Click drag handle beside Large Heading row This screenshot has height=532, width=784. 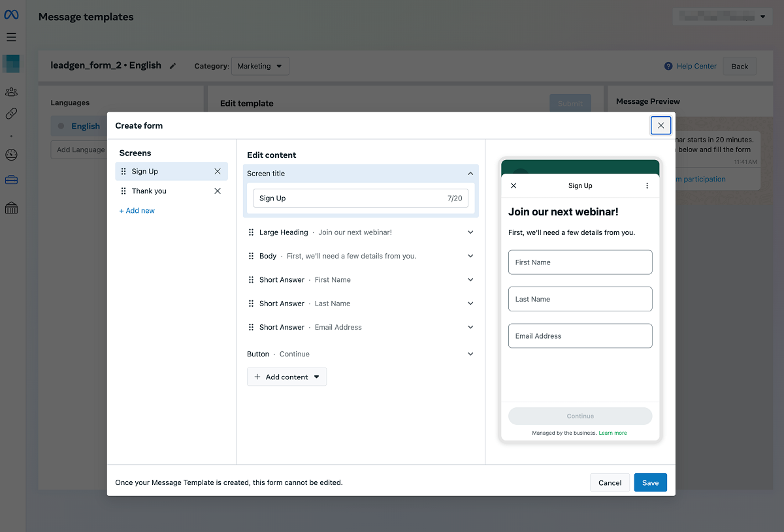coord(251,232)
